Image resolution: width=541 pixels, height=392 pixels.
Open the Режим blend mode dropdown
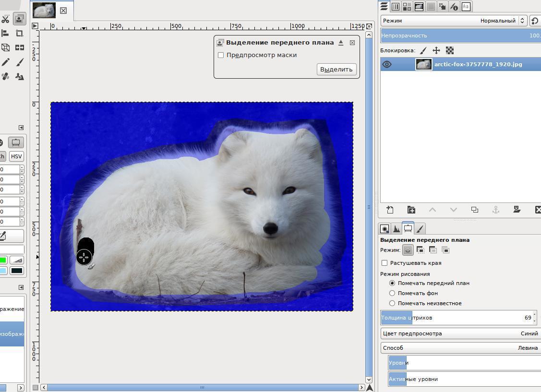(454, 21)
